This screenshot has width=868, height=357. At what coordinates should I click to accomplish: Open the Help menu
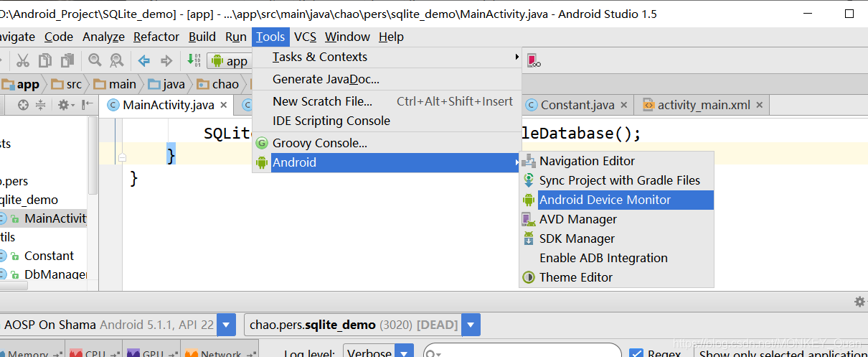click(x=391, y=37)
